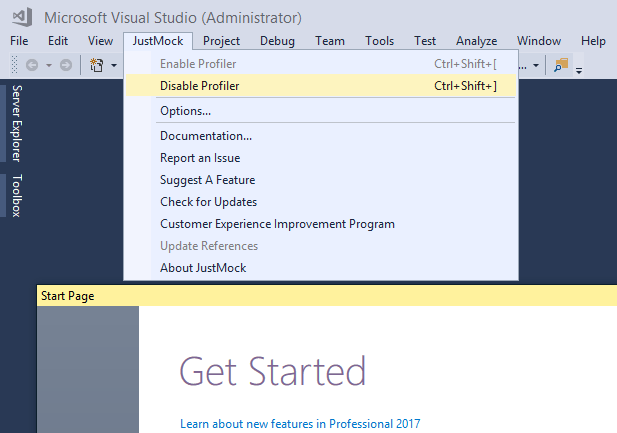Click the Get Started heading
The image size is (617, 433).
point(273,371)
